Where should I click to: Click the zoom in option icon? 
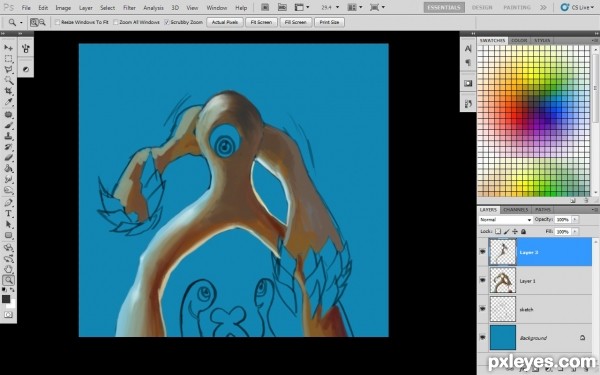click(x=34, y=23)
